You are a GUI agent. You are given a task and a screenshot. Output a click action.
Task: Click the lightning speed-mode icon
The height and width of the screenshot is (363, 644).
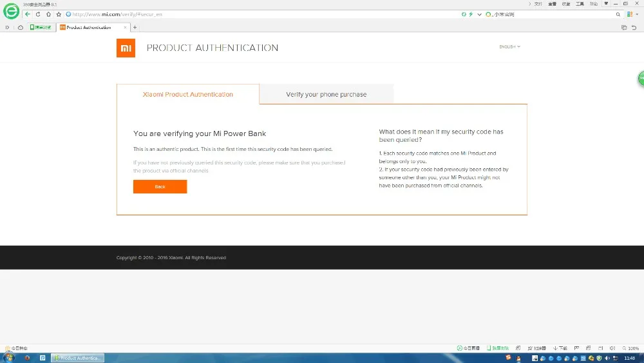(x=471, y=14)
